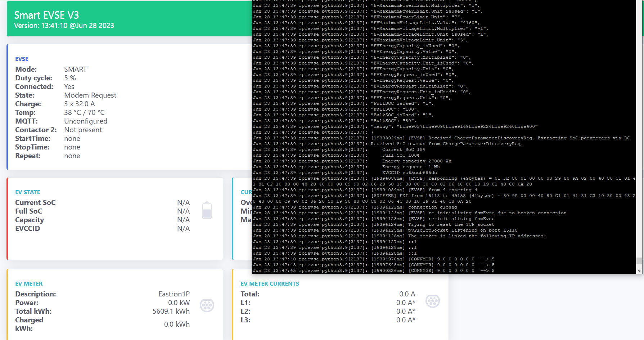Select the EVSE card heading
The image size is (644, 340).
[22, 59]
